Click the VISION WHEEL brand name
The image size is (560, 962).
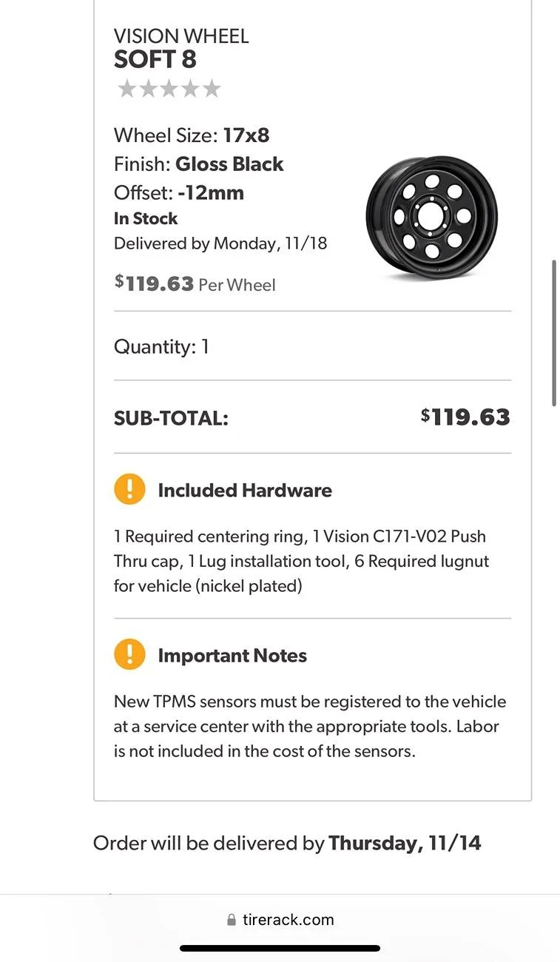[x=181, y=36]
